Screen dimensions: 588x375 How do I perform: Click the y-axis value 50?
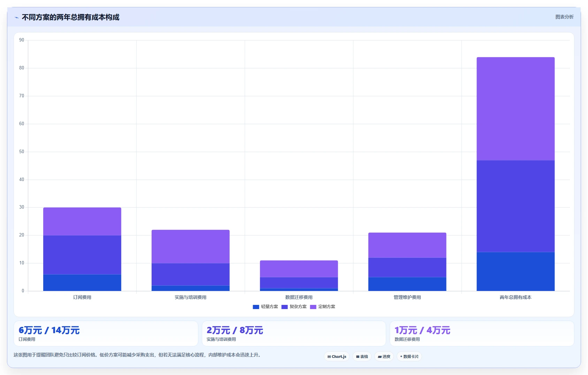click(22, 152)
